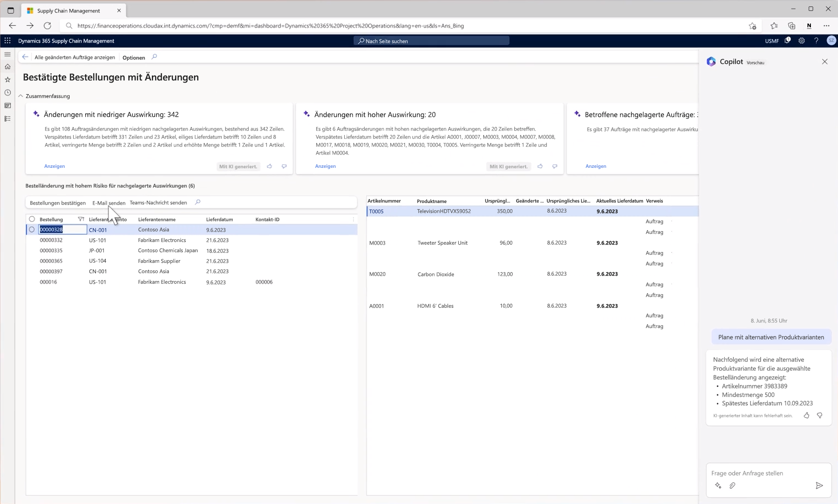This screenshot has width=838, height=504.
Task: Click Anzeigen in low impact card
Action: tap(55, 166)
